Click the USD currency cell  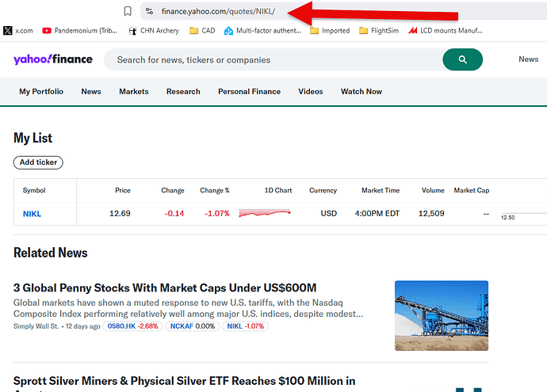point(329,213)
